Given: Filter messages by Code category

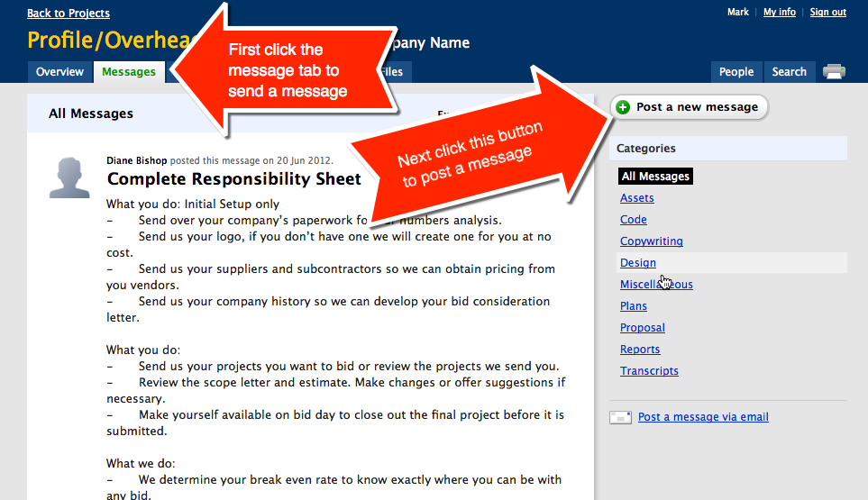Looking at the screenshot, I should coord(634,220).
